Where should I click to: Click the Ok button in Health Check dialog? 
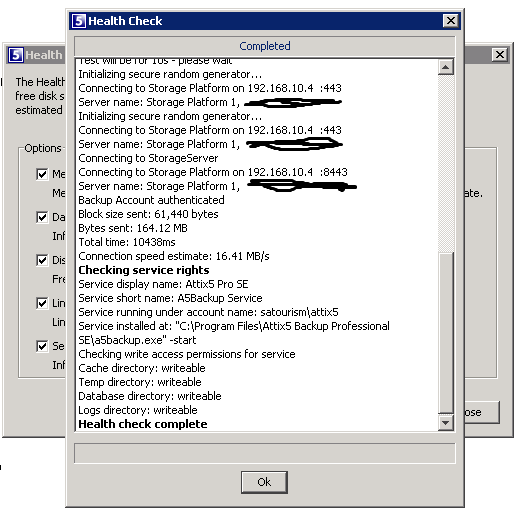point(264,482)
